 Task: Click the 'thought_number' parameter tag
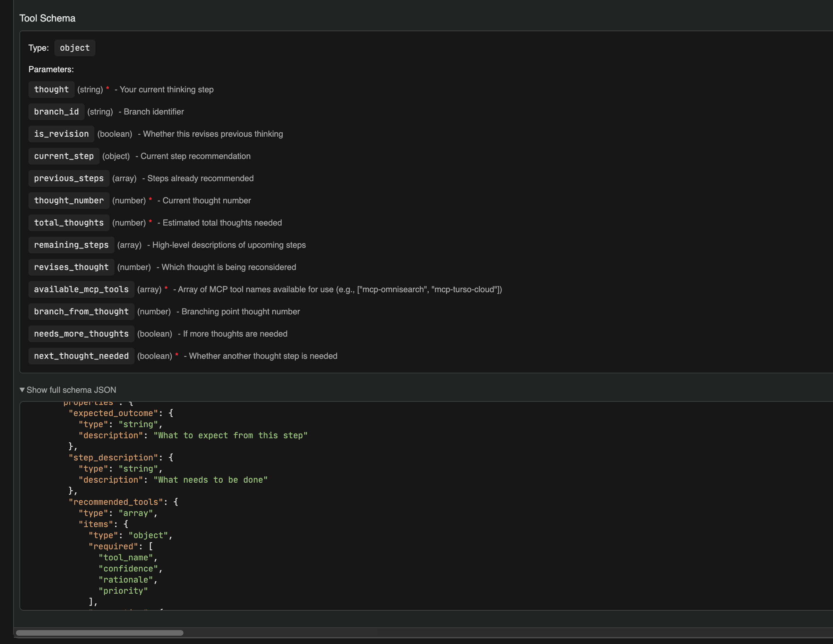(x=69, y=201)
